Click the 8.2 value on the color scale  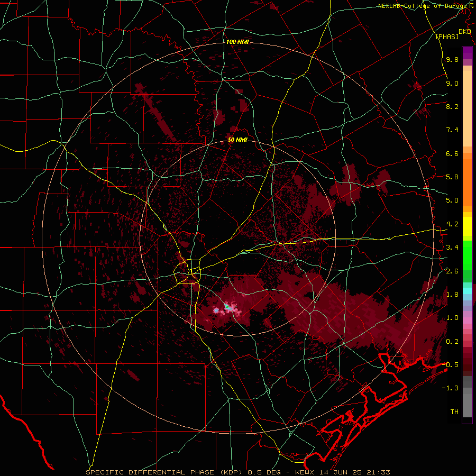pos(452,106)
